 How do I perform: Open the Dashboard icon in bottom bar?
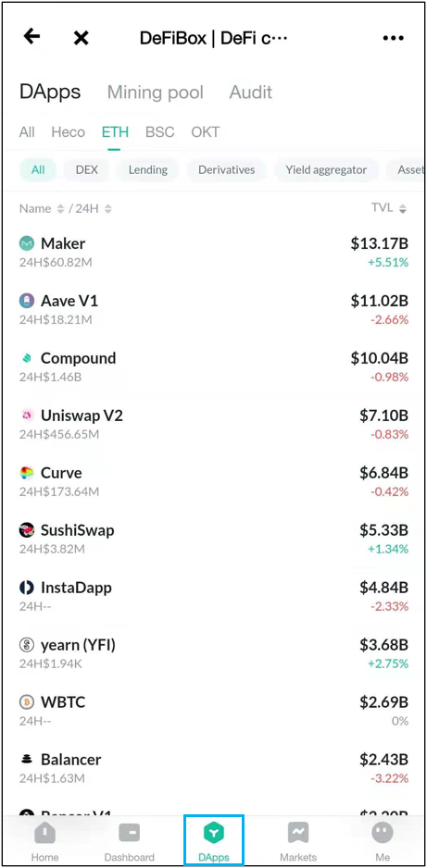(129, 832)
